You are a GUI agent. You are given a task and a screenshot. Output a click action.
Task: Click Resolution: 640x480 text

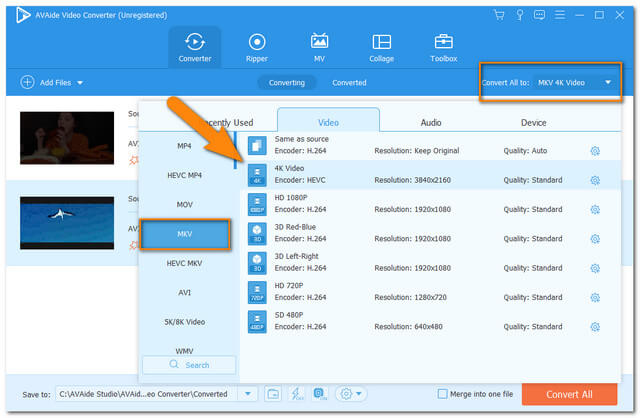pos(408,327)
